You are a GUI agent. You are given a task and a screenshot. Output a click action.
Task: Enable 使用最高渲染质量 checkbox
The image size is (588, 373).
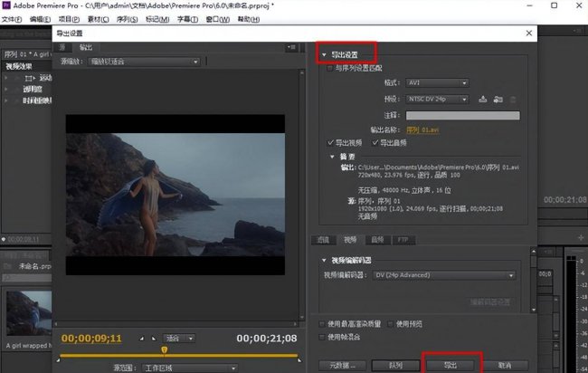322,324
